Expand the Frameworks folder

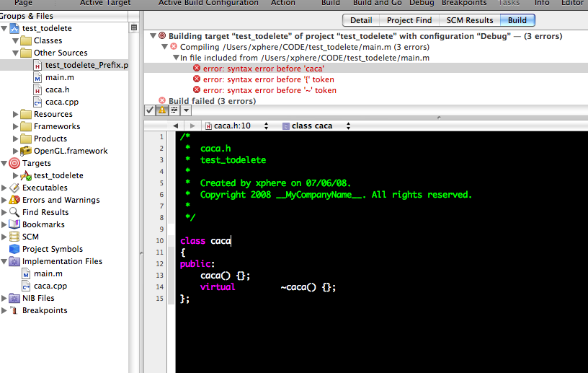click(x=15, y=126)
